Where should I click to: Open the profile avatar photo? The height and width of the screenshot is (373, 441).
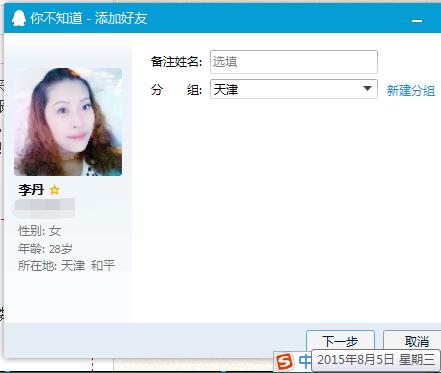pyautogui.click(x=68, y=122)
